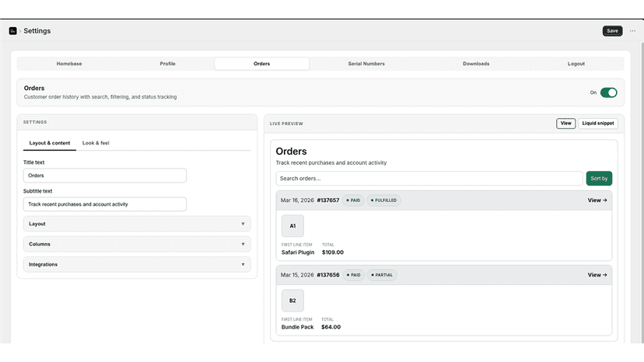Screen dimensions: 644x362
Task: Open the Sort by dropdown
Action: (x=599, y=179)
